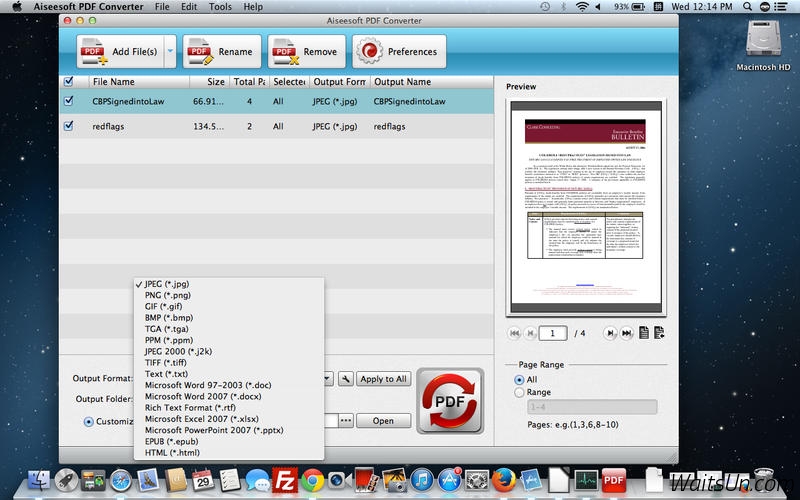Launch Firefox from the dock
800x500 pixels.
click(x=504, y=480)
